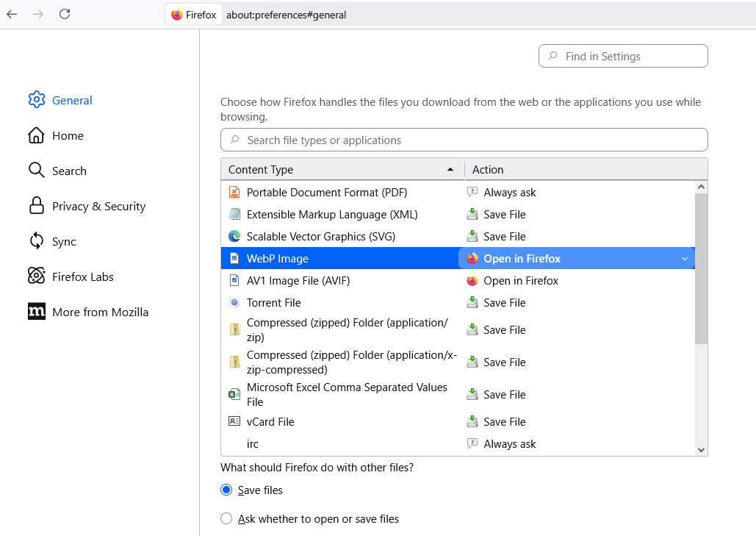Screen dimensions: 756x536
Task: Select the Scalable Vector Graphics (SVG) row
Action: tap(458, 237)
